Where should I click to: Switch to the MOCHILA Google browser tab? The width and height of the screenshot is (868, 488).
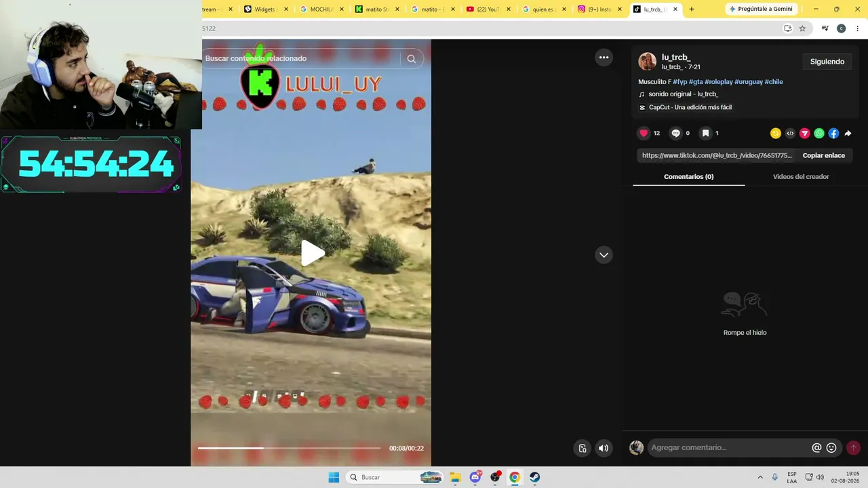321,9
